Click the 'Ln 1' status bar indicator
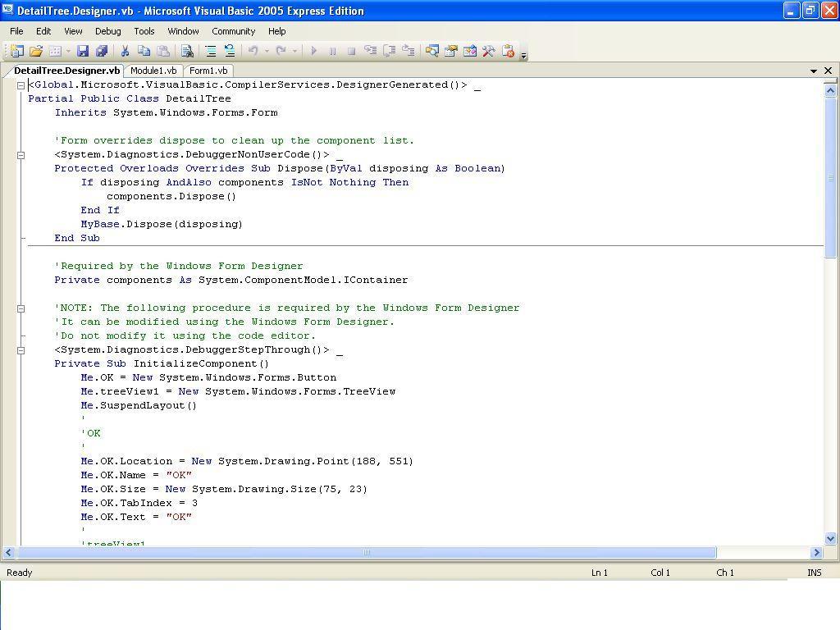This screenshot has width=840, height=630. pos(600,573)
